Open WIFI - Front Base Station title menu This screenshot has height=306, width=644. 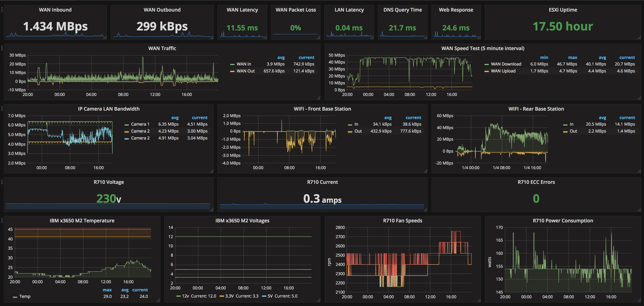322,109
